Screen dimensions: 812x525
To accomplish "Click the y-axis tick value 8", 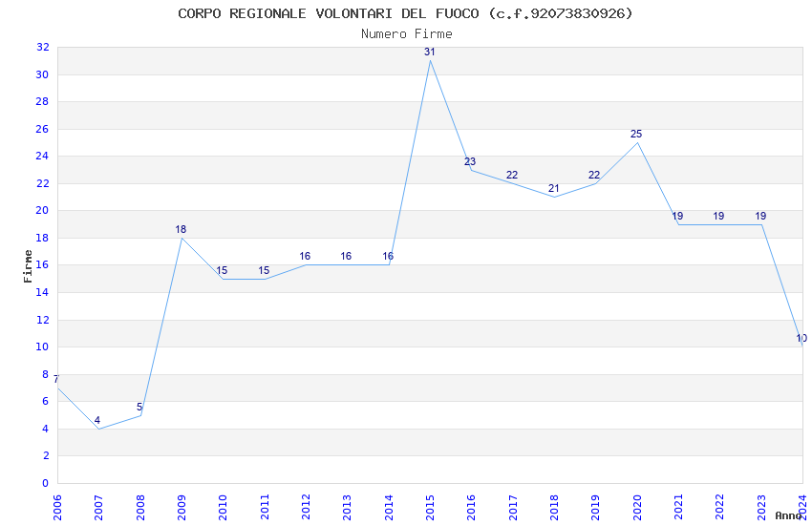I will [46, 374].
